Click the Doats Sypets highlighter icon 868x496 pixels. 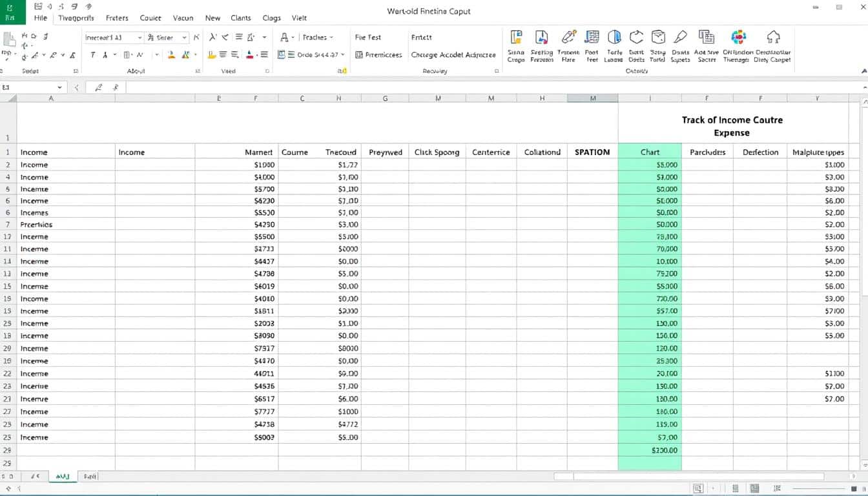click(680, 37)
